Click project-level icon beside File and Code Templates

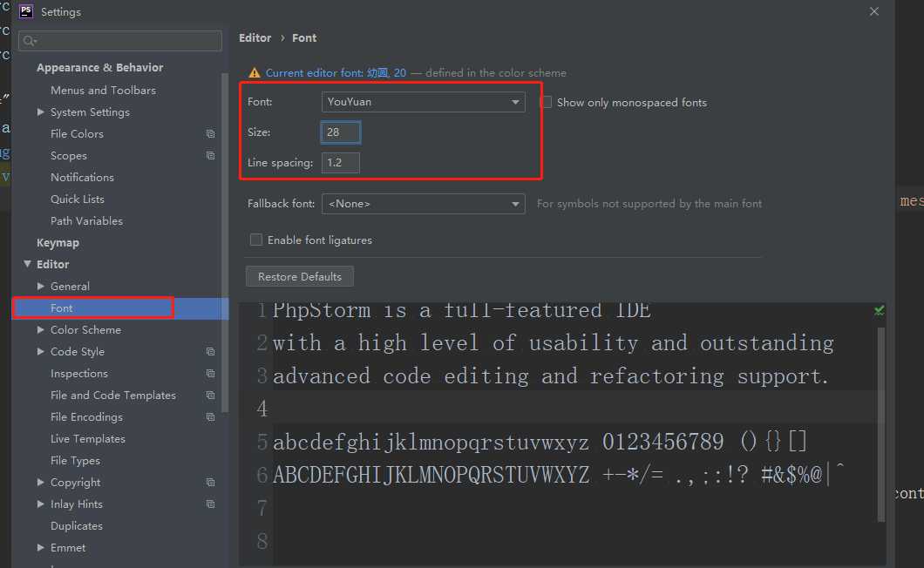point(210,396)
